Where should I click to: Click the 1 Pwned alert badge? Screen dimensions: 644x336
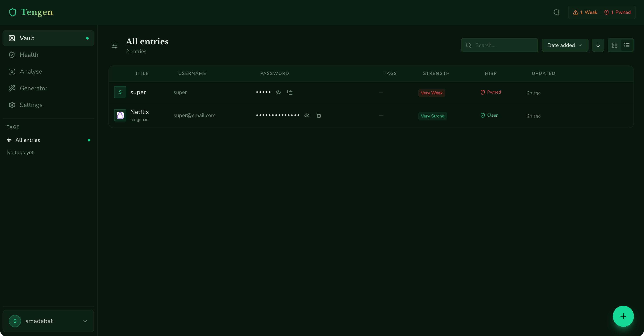click(617, 12)
